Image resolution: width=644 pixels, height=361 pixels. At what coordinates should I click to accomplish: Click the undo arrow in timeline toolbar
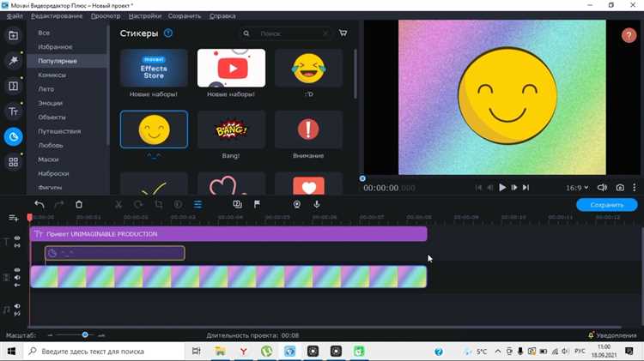39,205
